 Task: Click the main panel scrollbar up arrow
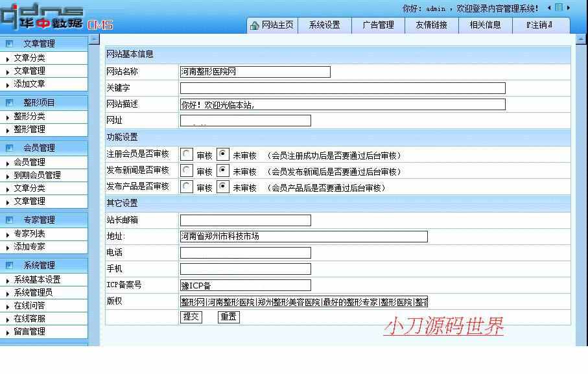pyautogui.click(x=581, y=39)
